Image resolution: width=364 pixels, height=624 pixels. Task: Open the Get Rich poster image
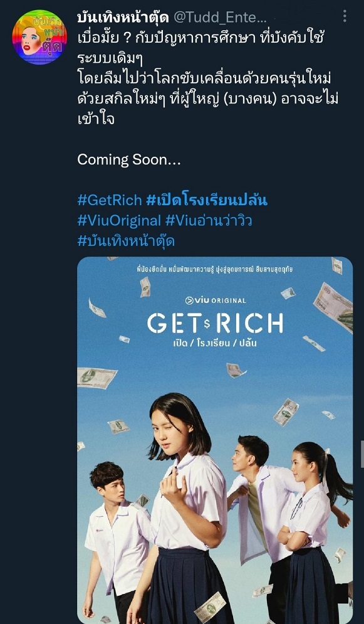(215, 440)
